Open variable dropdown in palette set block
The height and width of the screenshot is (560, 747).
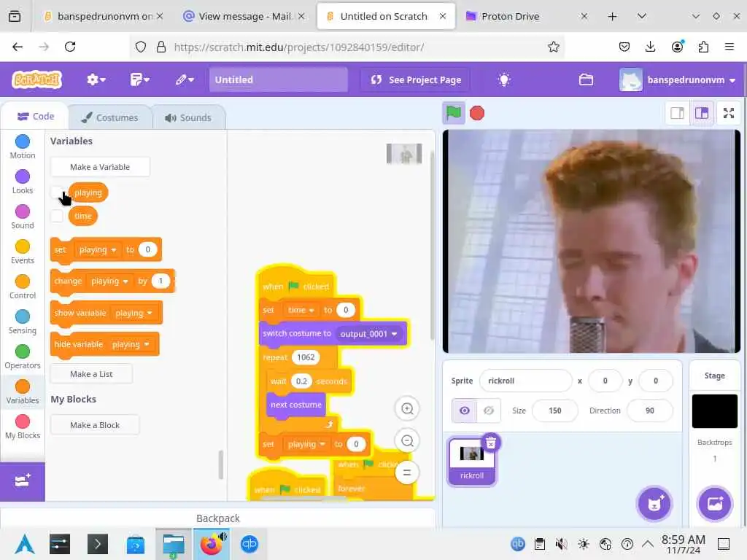point(98,249)
